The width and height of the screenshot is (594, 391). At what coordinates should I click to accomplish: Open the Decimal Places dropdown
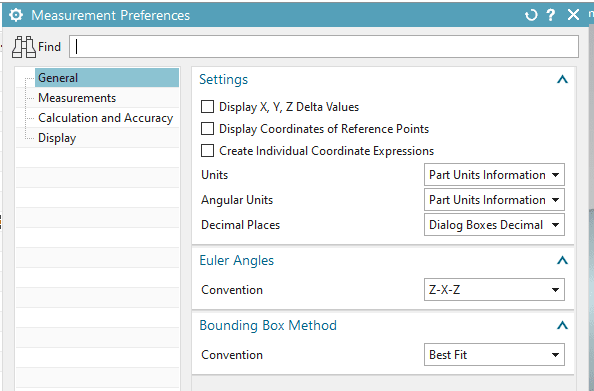494,225
